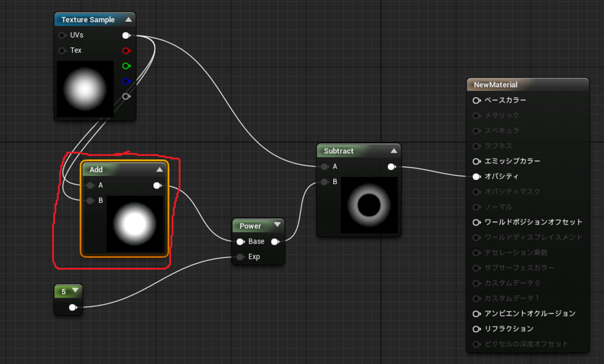Click the ピクセルの深度オフセット disabled pin
604x364 pixels.
[x=477, y=345]
